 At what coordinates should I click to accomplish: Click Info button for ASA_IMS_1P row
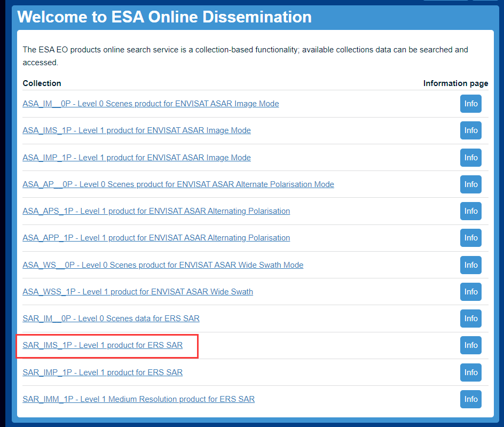[x=471, y=130]
